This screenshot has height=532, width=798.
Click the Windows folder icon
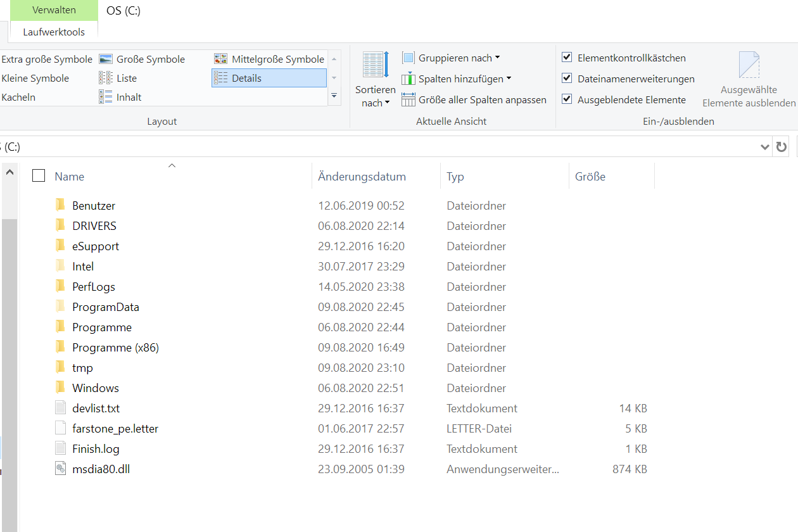coord(60,388)
